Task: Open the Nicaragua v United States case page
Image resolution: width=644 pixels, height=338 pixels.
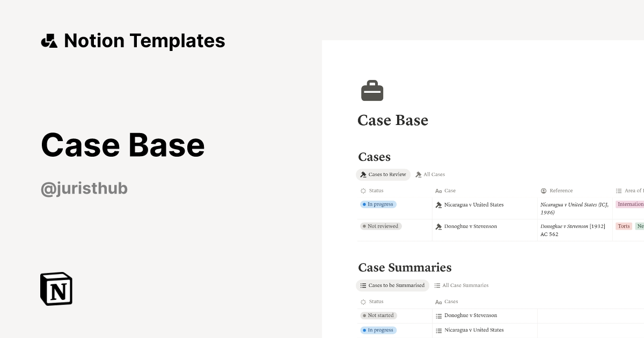Action: click(474, 204)
